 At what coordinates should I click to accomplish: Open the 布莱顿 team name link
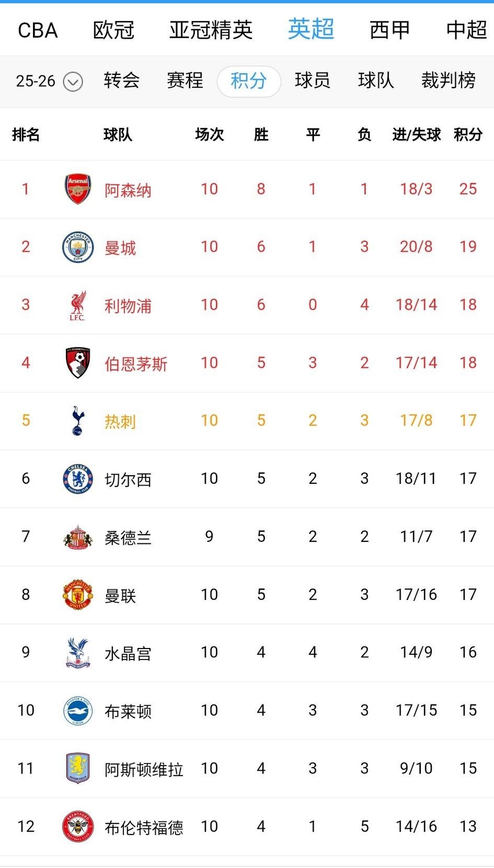pyautogui.click(x=128, y=711)
